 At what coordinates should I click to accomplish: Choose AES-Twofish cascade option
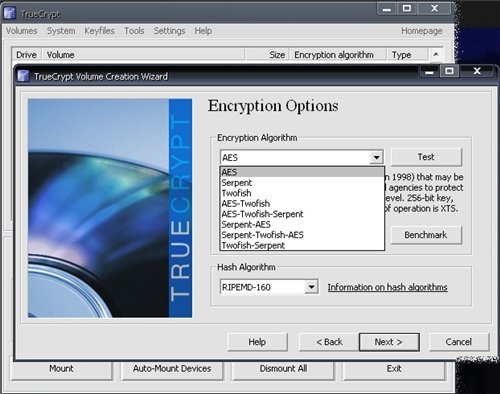coord(302,203)
